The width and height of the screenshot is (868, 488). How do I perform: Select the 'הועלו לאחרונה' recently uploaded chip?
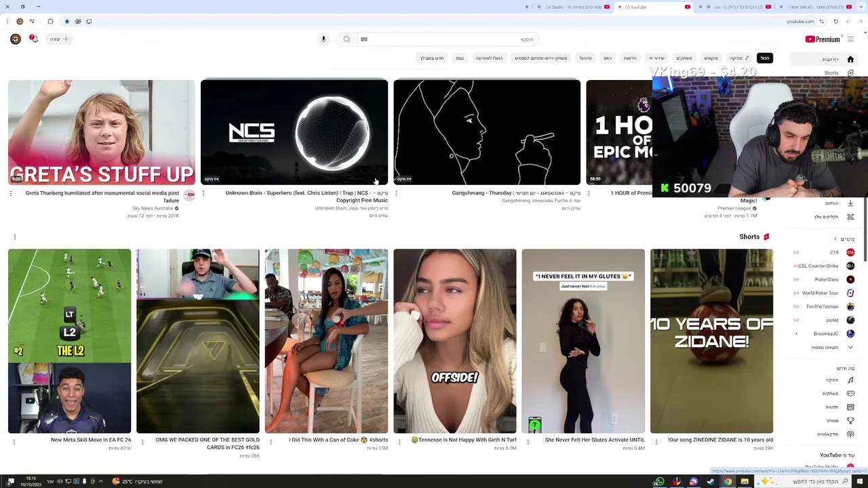[489, 58]
